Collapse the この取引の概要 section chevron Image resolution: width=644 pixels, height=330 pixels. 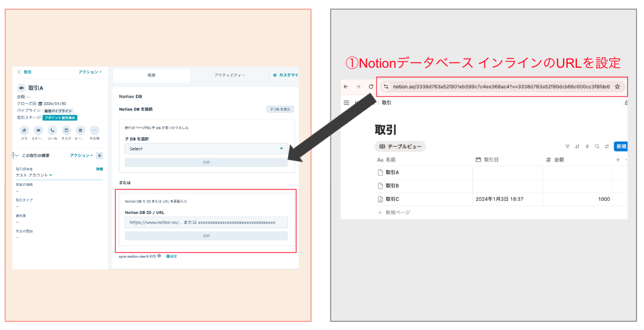[17, 156]
